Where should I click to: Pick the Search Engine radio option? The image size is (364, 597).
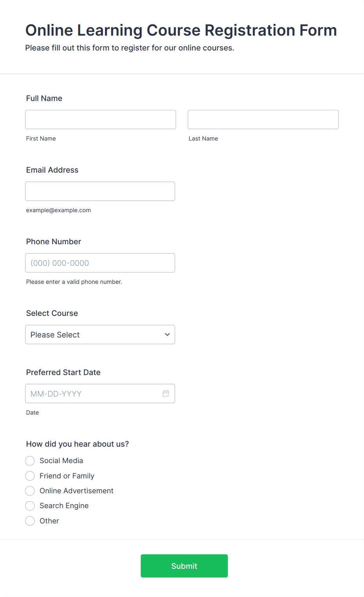(x=30, y=506)
